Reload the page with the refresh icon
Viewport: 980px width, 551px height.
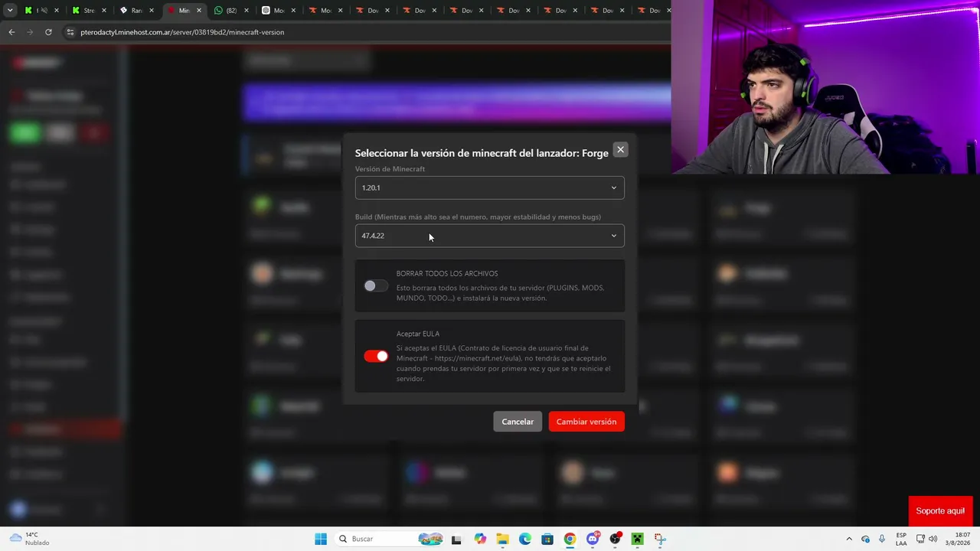(x=48, y=32)
